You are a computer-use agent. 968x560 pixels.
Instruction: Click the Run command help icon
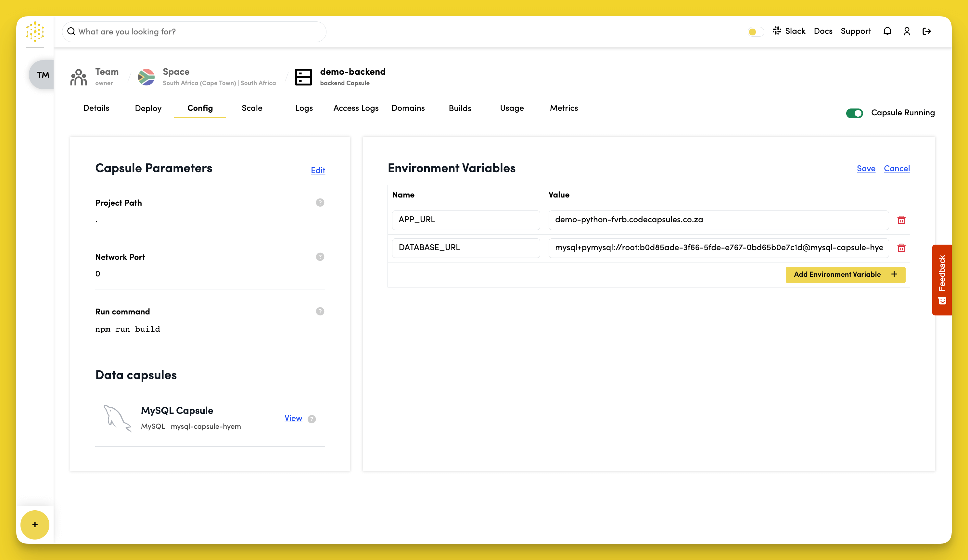pos(320,311)
